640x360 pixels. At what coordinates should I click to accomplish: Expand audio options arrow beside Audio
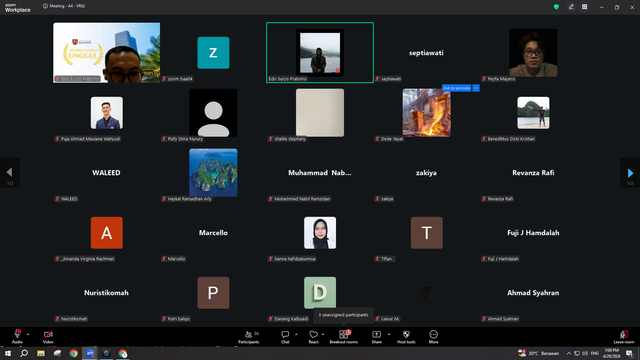[28, 334]
